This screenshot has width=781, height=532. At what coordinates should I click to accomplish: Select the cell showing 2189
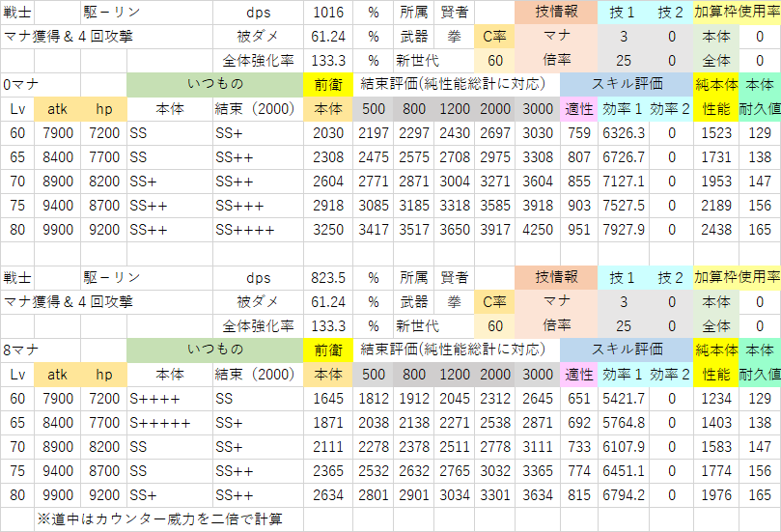(x=715, y=206)
